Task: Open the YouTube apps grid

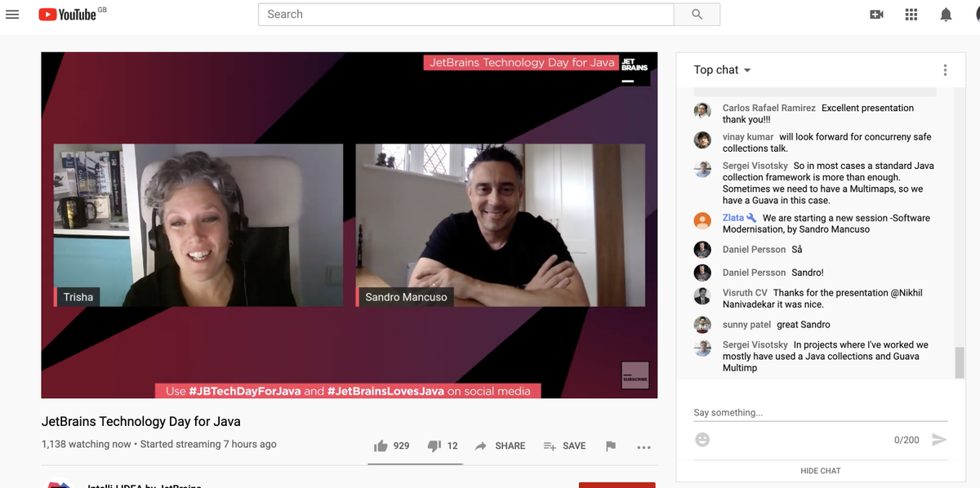Action: (x=911, y=15)
